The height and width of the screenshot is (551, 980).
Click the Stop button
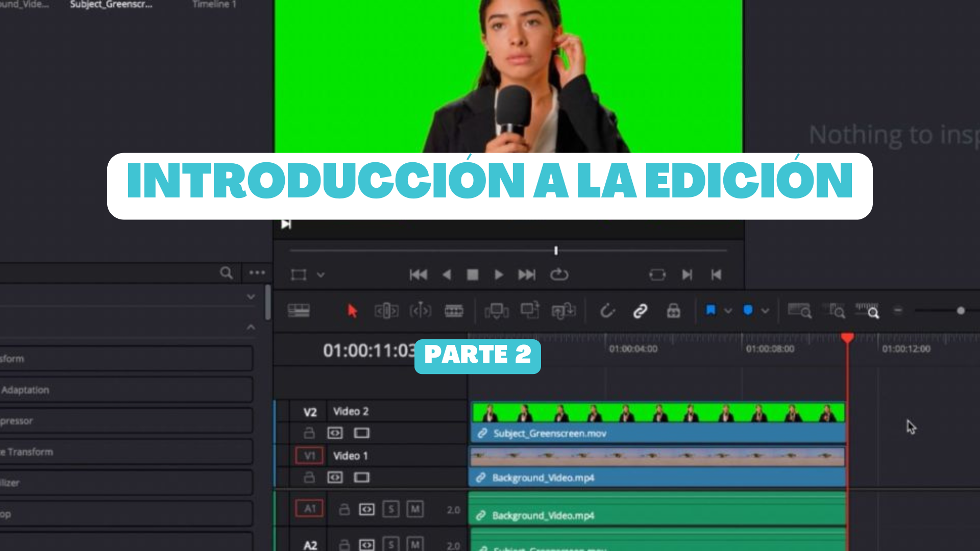pyautogui.click(x=473, y=275)
